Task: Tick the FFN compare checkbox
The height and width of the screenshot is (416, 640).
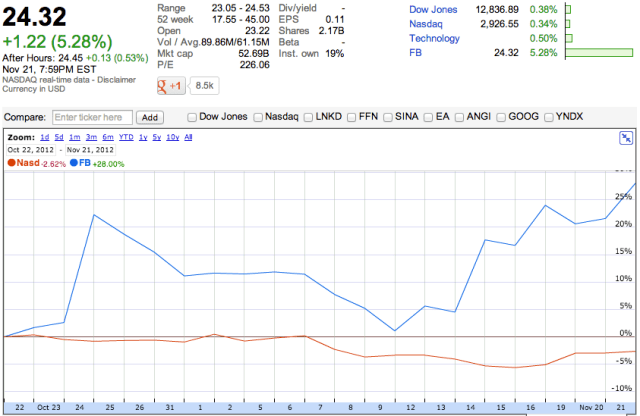Action: 351,118
